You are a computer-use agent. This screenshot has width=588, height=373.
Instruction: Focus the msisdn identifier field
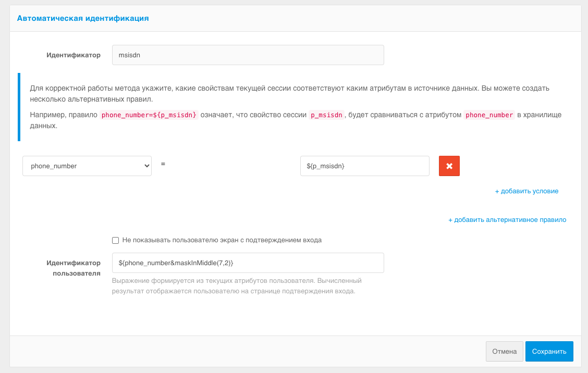[x=248, y=55]
